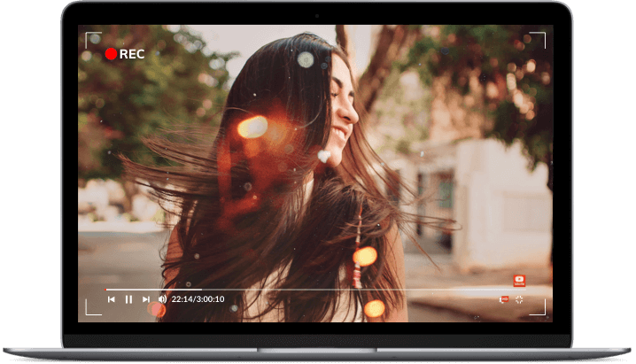
Task: Click the top-left viewfinder corner bracket
Action: click(91, 38)
